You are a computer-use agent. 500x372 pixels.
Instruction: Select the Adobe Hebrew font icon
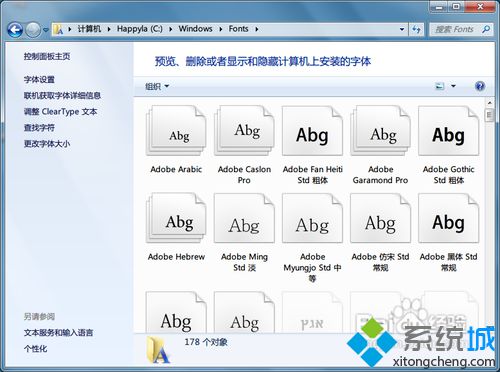point(176,218)
